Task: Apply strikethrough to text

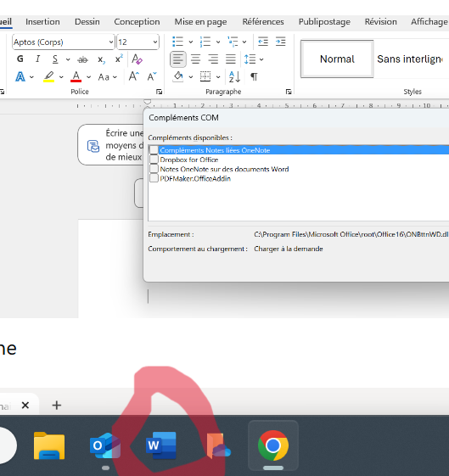Action: pyautogui.click(x=82, y=59)
